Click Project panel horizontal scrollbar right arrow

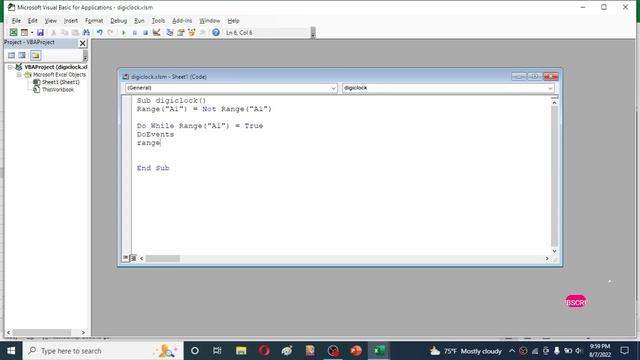(83, 333)
